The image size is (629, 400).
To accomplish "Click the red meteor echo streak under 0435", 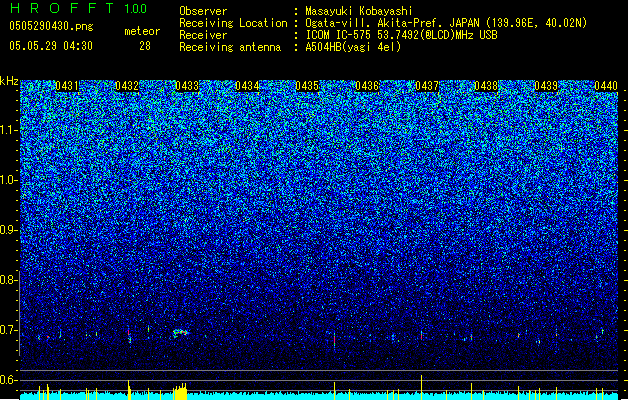I will tap(334, 341).
